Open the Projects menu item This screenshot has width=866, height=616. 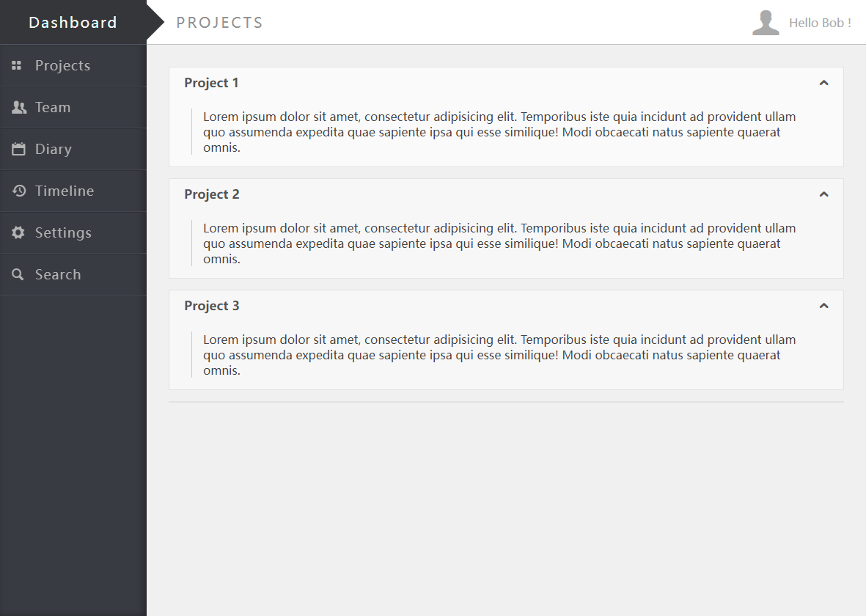[73, 65]
